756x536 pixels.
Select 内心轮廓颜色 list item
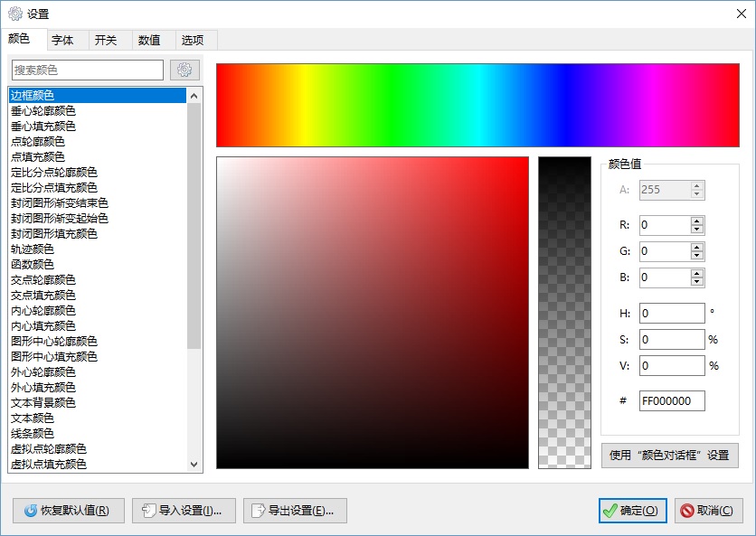(98, 311)
